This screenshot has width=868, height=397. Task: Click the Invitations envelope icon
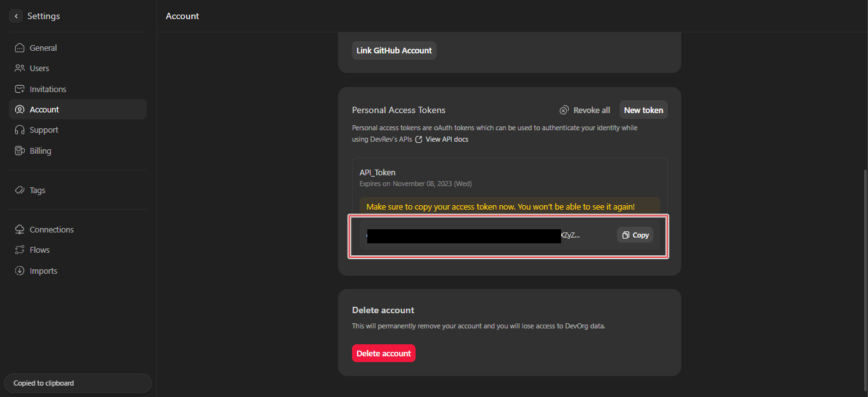[x=20, y=90]
